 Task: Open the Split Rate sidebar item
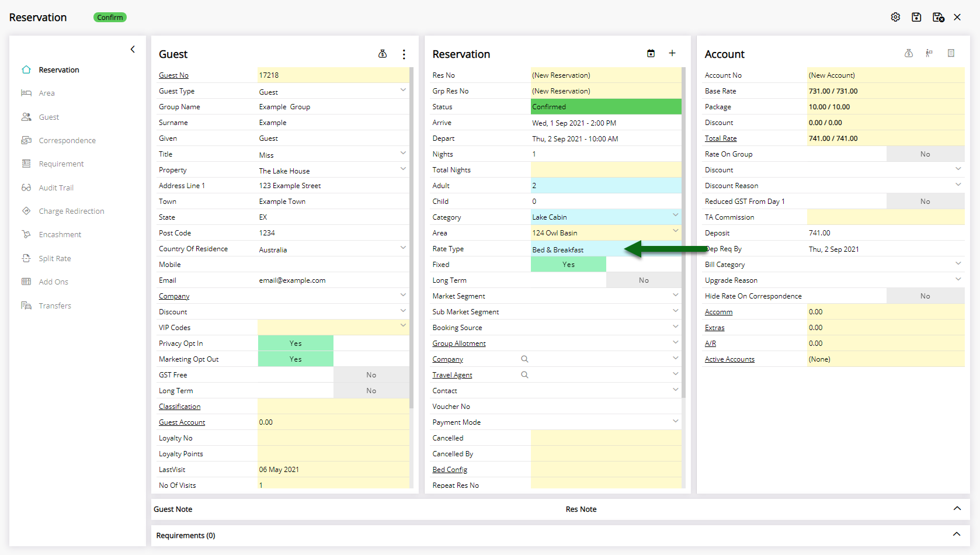[54, 258]
